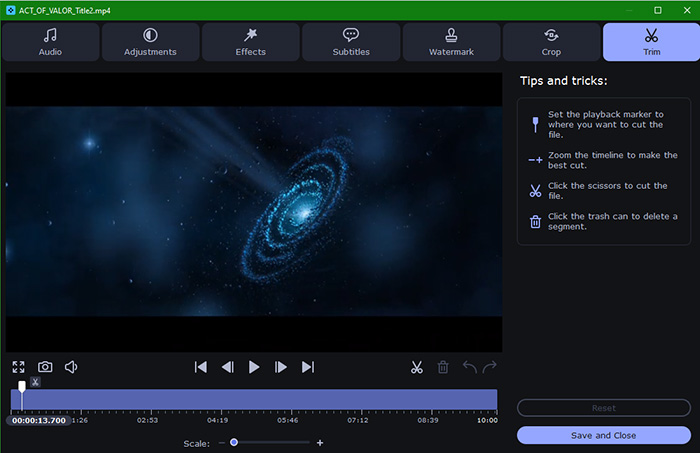Undo the last action
This screenshot has width=700, height=453.
pos(469,367)
